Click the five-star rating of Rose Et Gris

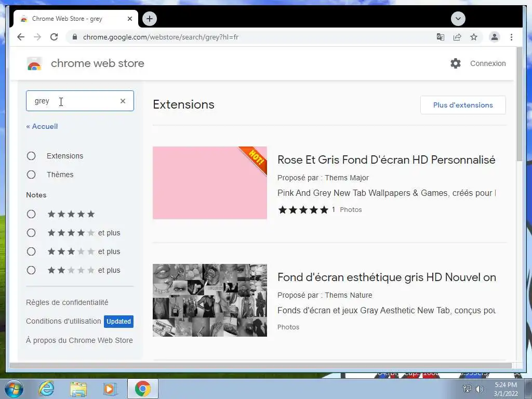coord(303,210)
